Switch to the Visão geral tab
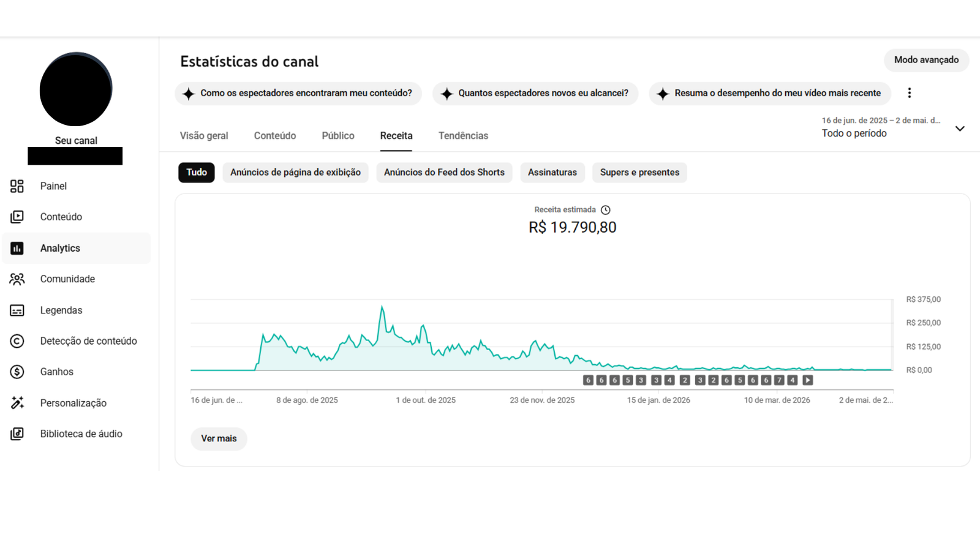Image resolution: width=980 pixels, height=551 pixels. tap(204, 136)
